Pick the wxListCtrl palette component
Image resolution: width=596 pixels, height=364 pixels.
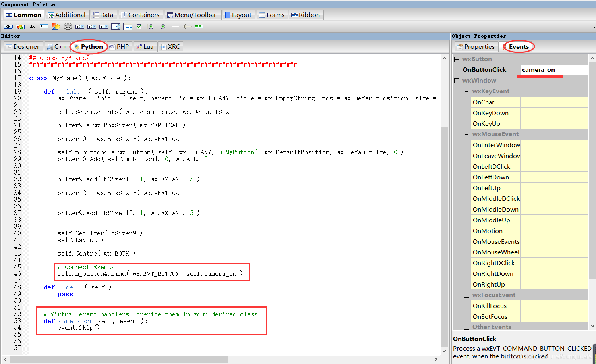[x=128, y=27]
